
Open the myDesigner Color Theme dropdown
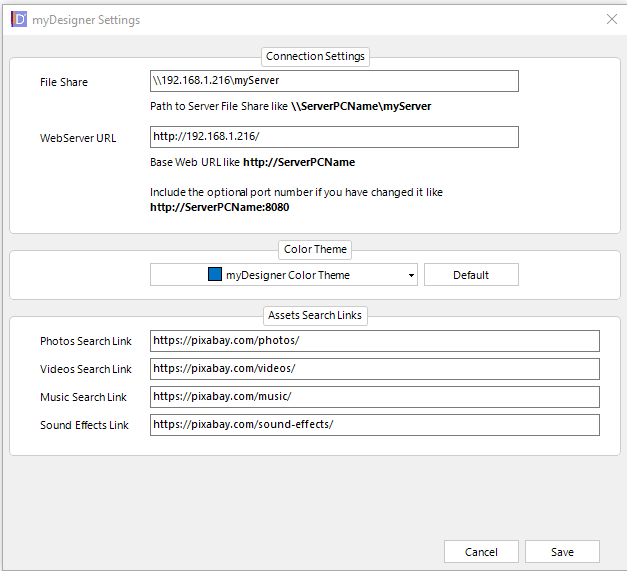pyautogui.click(x=284, y=275)
